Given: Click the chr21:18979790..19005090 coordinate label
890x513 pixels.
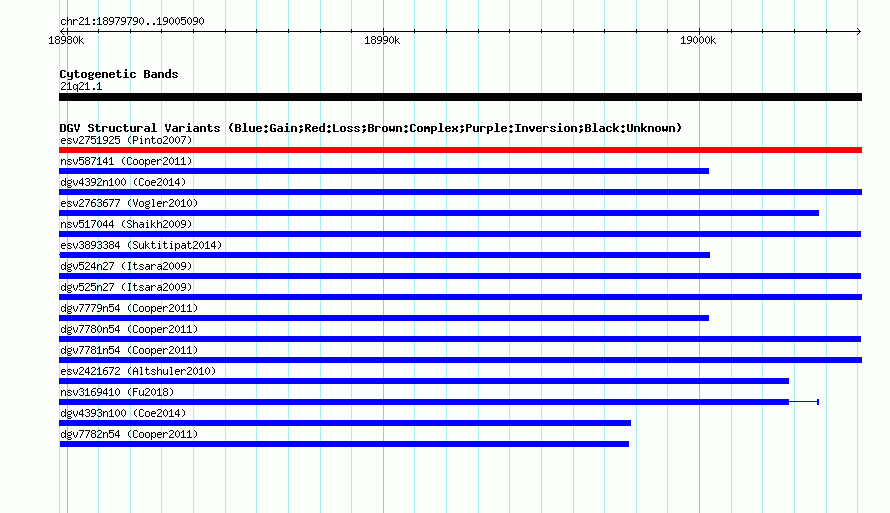Looking at the screenshot, I should point(132,22).
